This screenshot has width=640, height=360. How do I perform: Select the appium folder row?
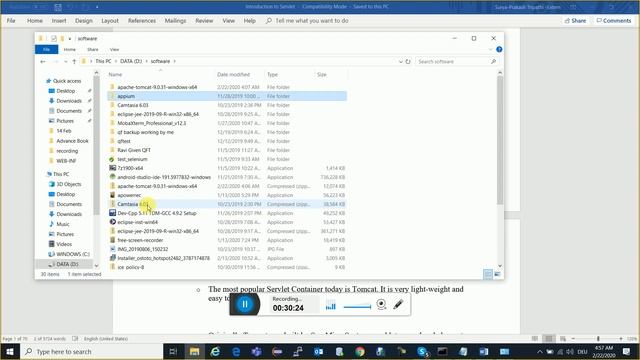tap(227, 96)
